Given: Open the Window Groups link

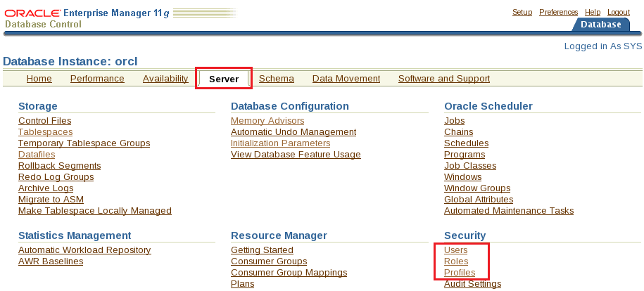Looking at the screenshot, I should [x=477, y=188].
